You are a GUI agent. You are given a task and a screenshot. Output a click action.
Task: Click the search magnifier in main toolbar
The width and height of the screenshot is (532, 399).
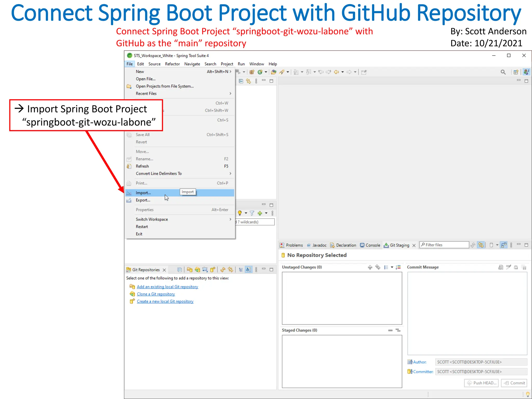(503, 72)
